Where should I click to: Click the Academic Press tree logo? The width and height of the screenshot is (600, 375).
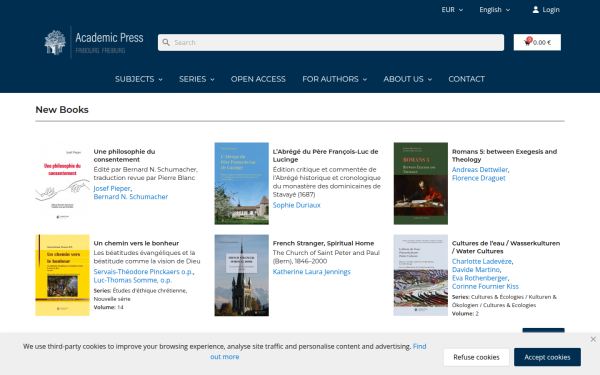55,42
